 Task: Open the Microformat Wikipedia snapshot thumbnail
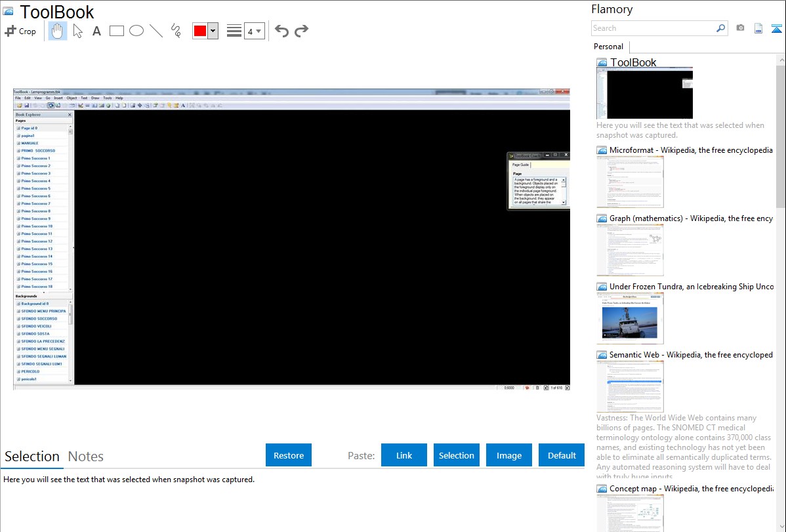pyautogui.click(x=630, y=182)
